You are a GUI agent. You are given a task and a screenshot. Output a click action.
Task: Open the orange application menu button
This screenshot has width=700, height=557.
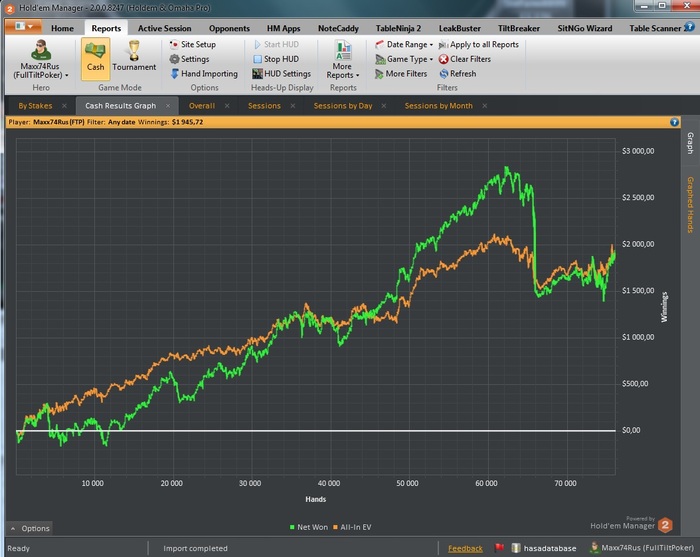coord(23,26)
